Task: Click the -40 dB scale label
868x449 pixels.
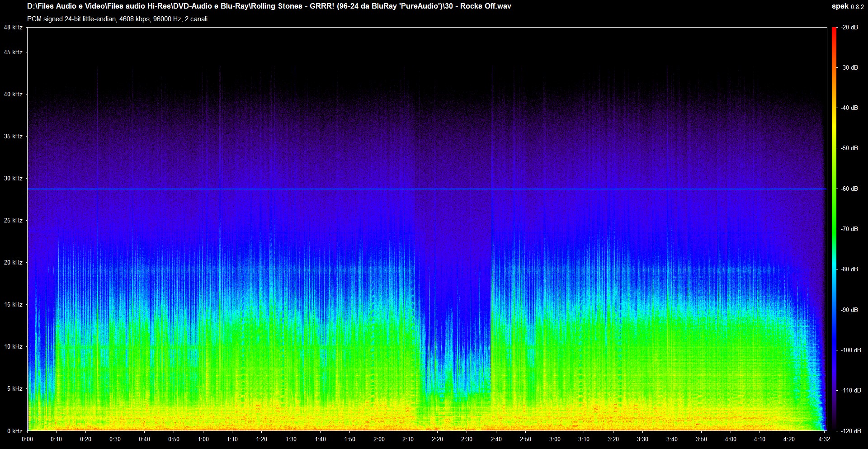Action: pos(849,108)
